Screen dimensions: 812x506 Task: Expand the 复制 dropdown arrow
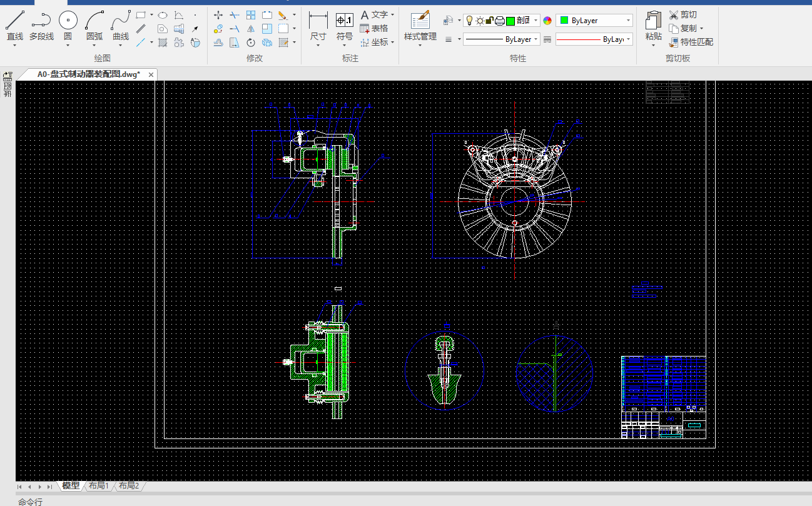[701, 29]
